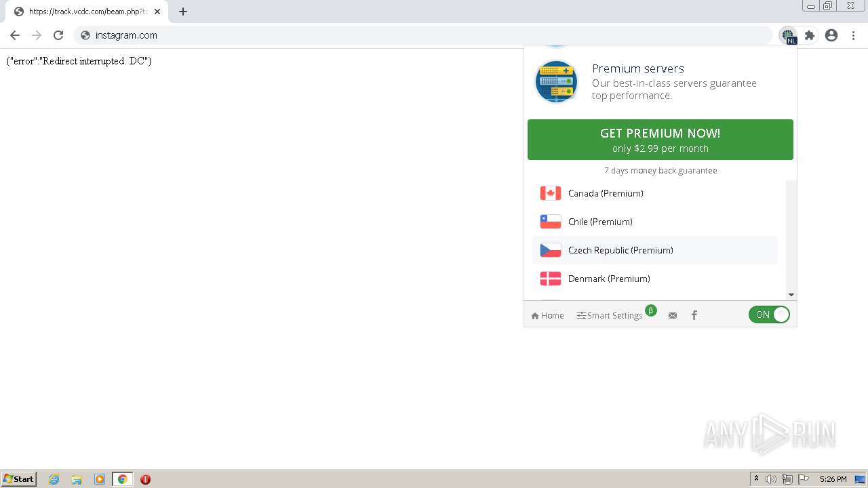Open the Facebook icon link
The width and height of the screenshot is (868, 488).
[x=694, y=315]
